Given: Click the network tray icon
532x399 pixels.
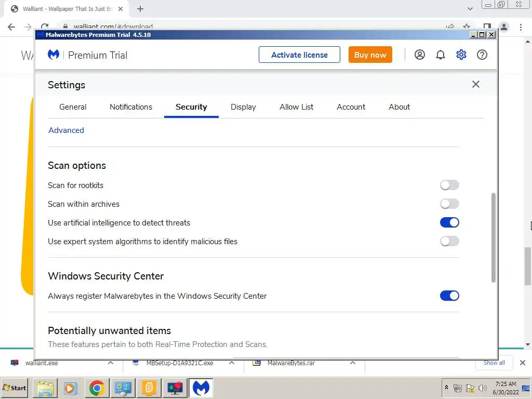Looking at the screenshot, I should pos(457,388).
